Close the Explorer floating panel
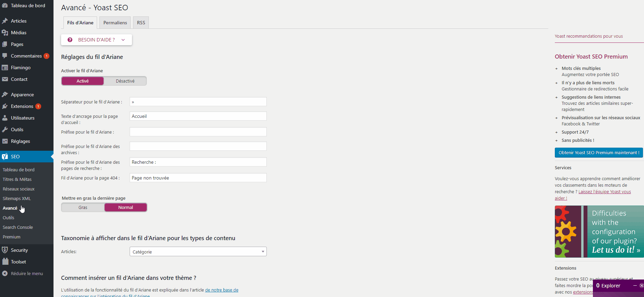The image size is (644, 297). pyautogui.click(x=642, y=285)
